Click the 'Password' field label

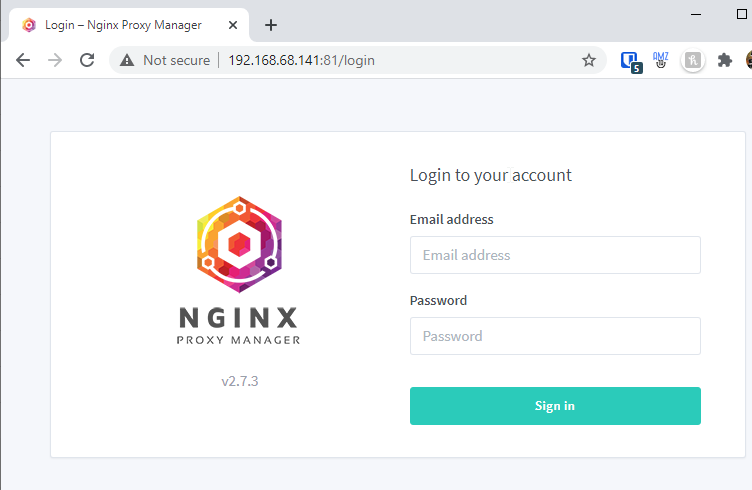click(x=438, y=301)
